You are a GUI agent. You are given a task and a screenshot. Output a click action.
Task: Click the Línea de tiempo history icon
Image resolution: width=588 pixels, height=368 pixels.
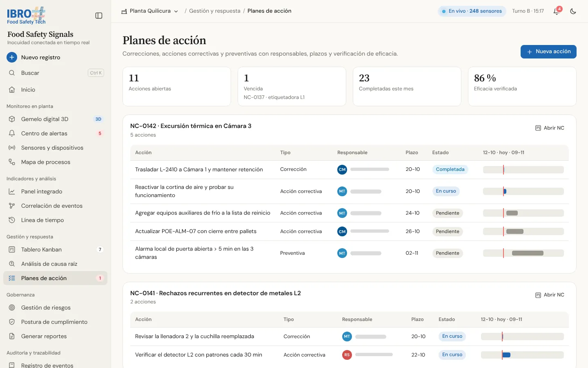click(12, 220)
